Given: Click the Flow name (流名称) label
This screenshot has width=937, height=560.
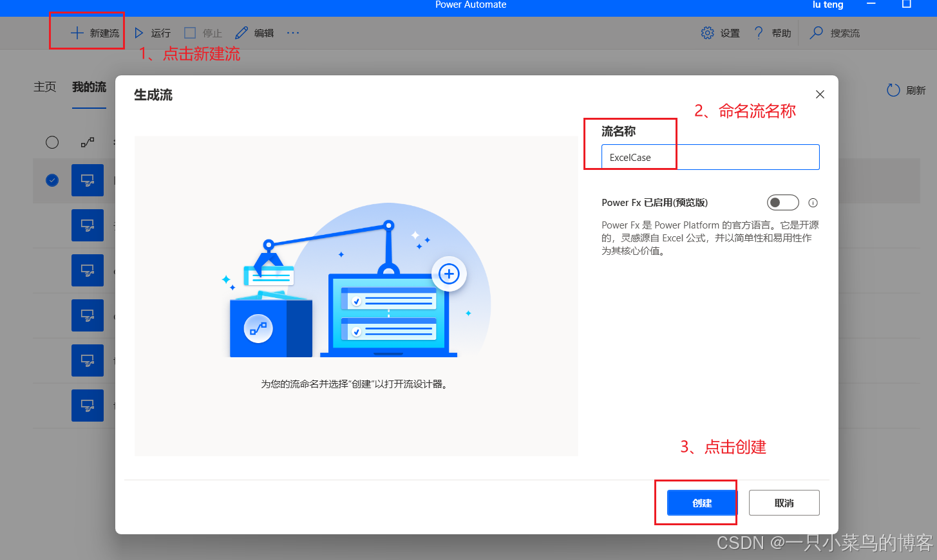Looking at the screenshot, I should 618,131.
